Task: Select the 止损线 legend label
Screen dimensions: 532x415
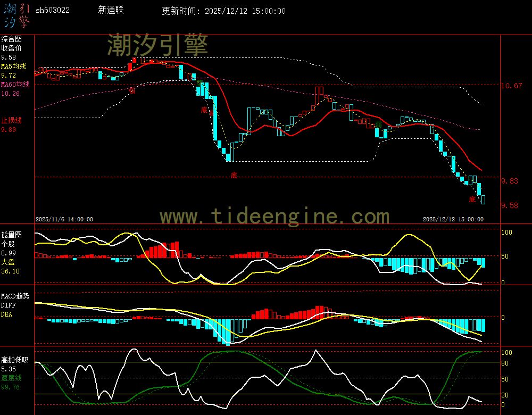Action: [11, 120]
